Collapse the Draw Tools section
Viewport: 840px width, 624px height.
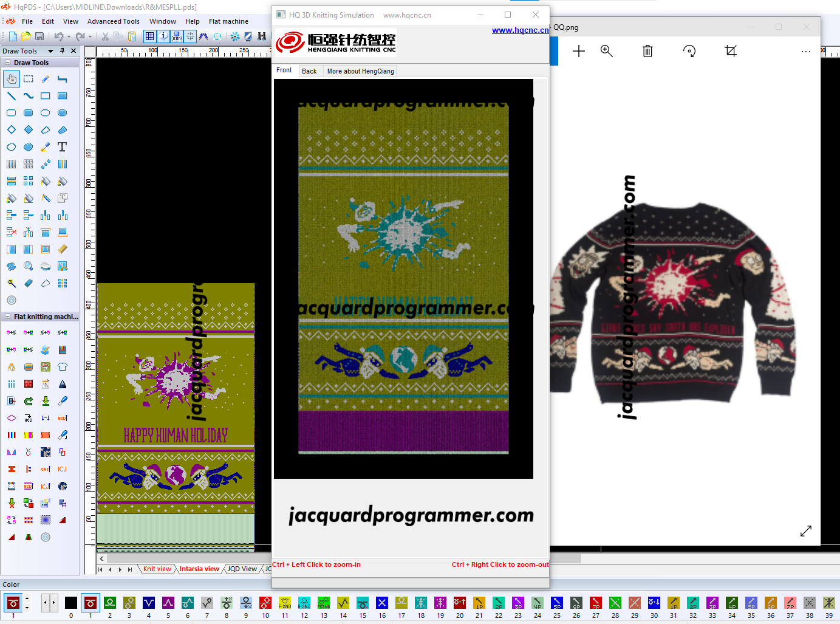pos(7,63)
